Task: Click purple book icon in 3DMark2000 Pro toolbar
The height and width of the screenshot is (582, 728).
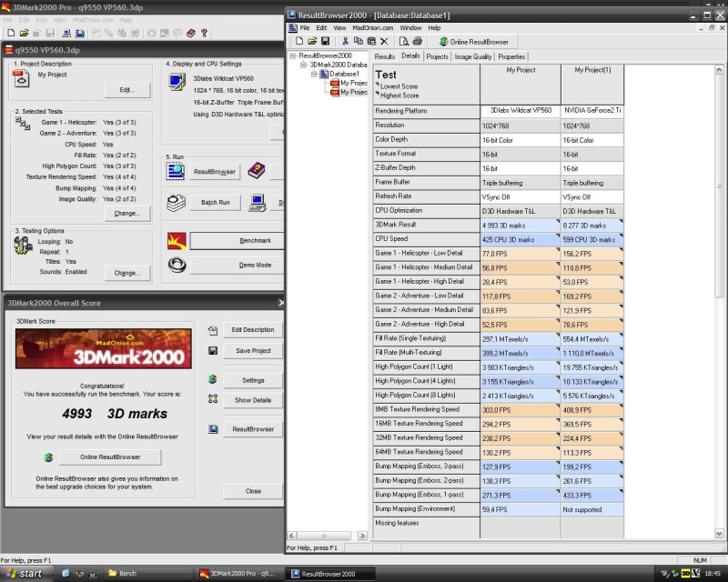Action: [191, 33]
